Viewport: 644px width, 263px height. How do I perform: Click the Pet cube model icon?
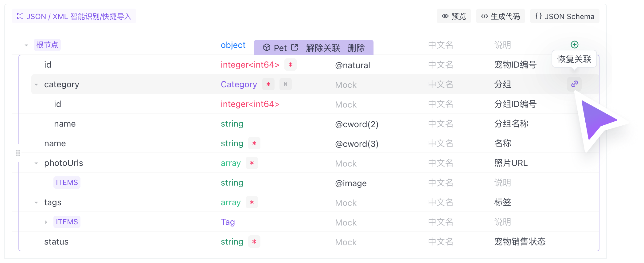[x=267, y=48]
